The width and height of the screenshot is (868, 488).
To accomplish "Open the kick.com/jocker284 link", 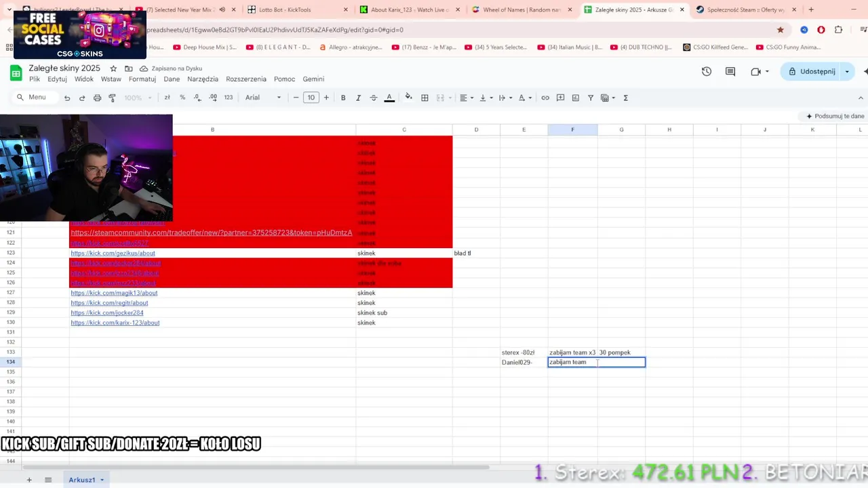I will point(107,312).
